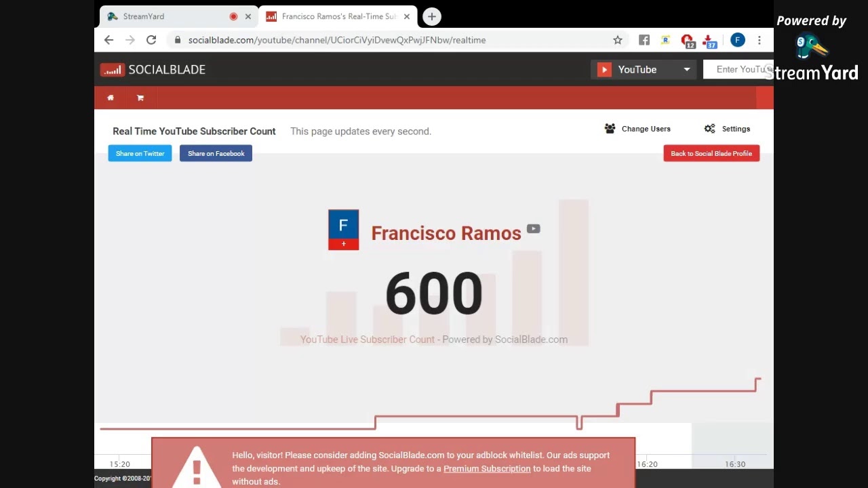The height and width of the screenshot is (488, 868).
Task: Expand the YouTube platform dropdown
Action: (x=644, y=70)
